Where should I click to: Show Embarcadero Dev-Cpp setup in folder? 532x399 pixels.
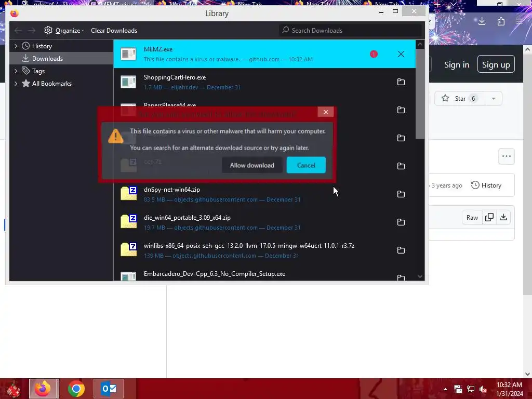point(401,277)
